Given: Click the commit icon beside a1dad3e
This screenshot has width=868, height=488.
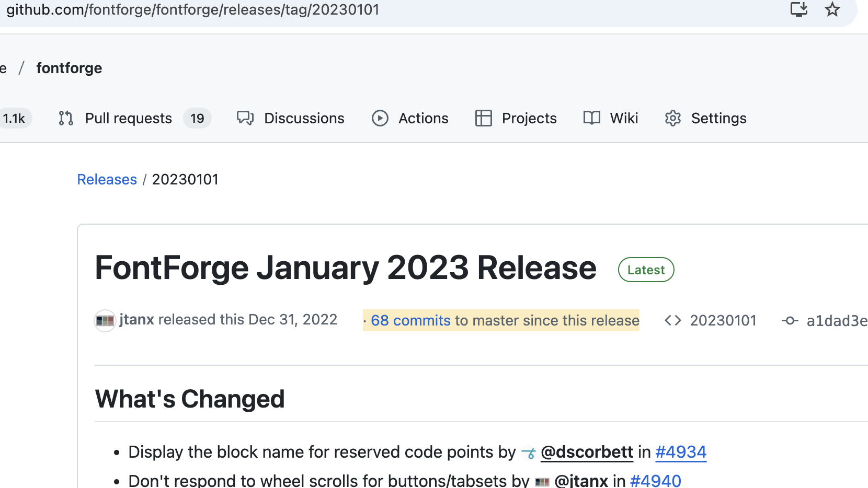Looking at the screenshot, I should [790, 320].
